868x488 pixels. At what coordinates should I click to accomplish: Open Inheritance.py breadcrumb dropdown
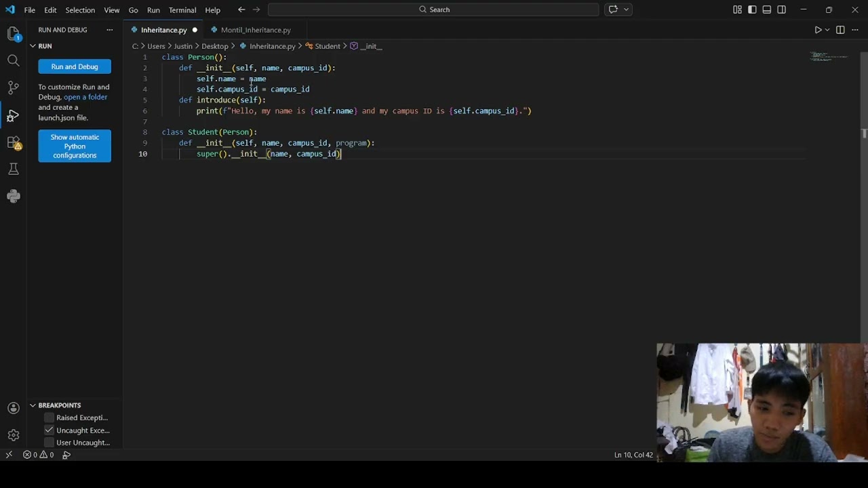pos(267,46)
